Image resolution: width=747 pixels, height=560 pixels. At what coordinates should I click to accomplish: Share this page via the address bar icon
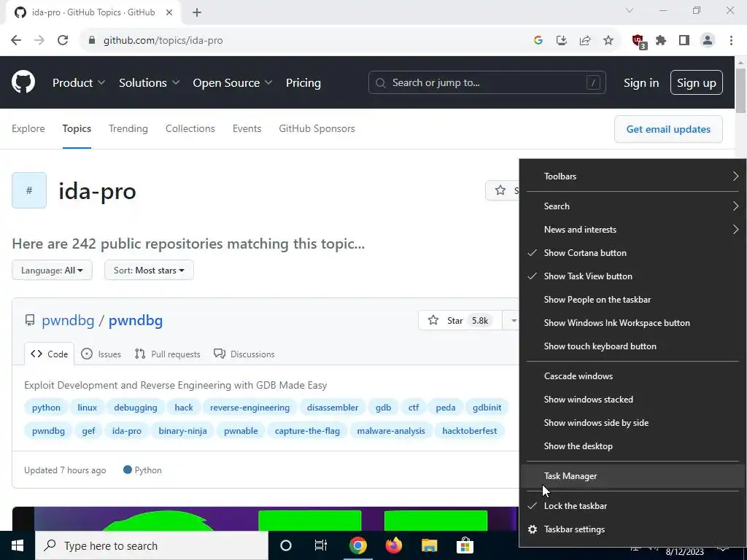point(585,41)
